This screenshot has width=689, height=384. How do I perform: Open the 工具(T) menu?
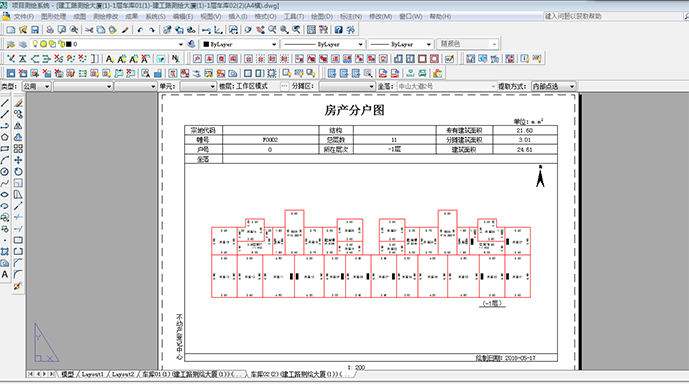coord(294,17)
